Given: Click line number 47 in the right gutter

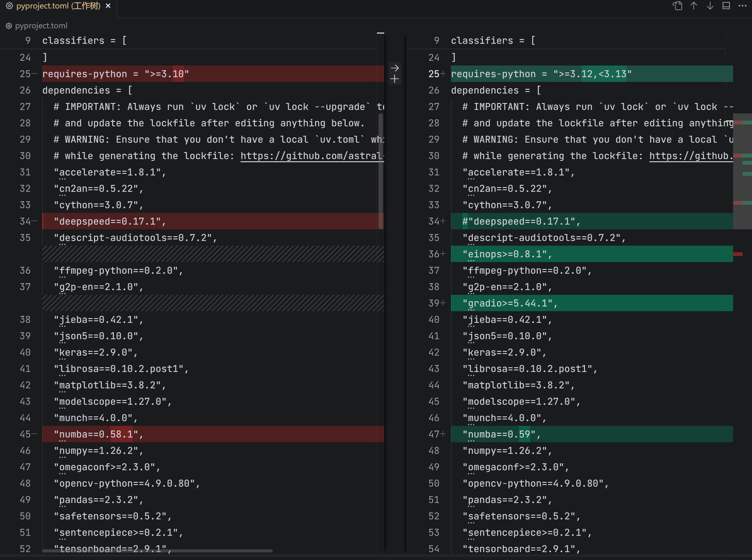Looking at the screenshot, I should click(434, 434).
